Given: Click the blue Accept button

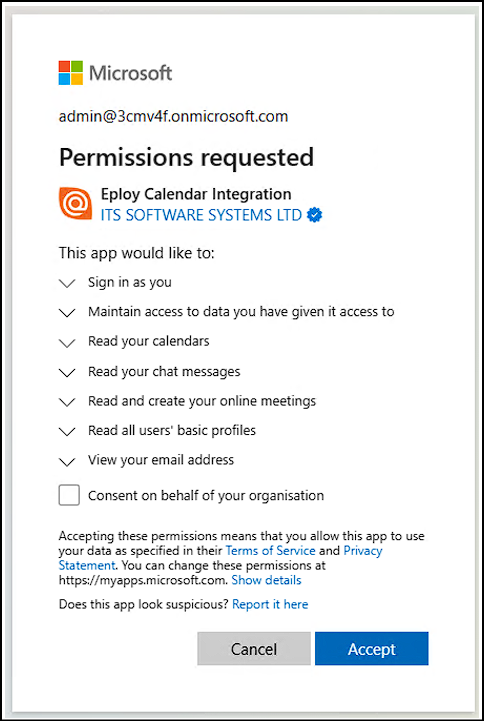Looking at the screenshot, I should 372,648.
